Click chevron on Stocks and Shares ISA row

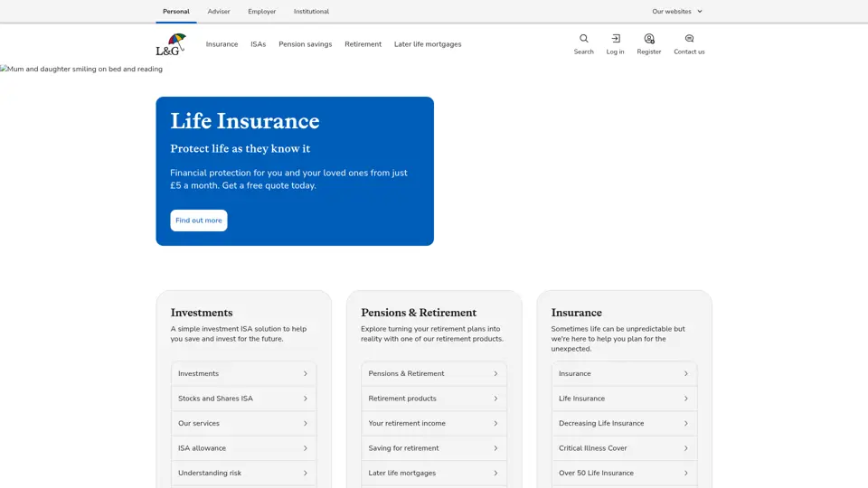click(x=305, y=399)
